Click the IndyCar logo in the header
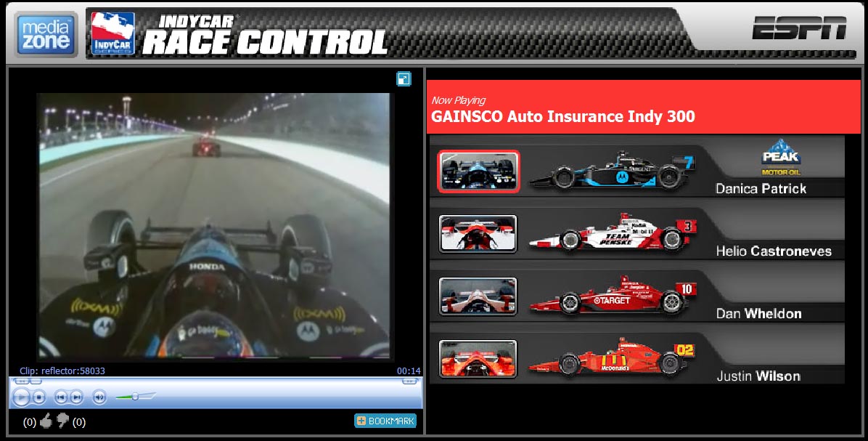This screenshot has width=868, height=441. pyautogui.click(x=113, y=33)
